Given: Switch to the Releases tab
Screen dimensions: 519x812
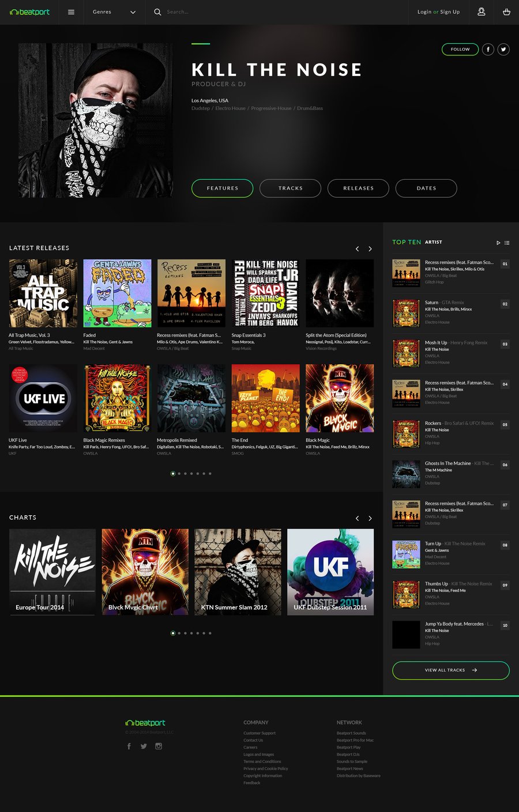Looking at the screenshot, I should 358,188.
